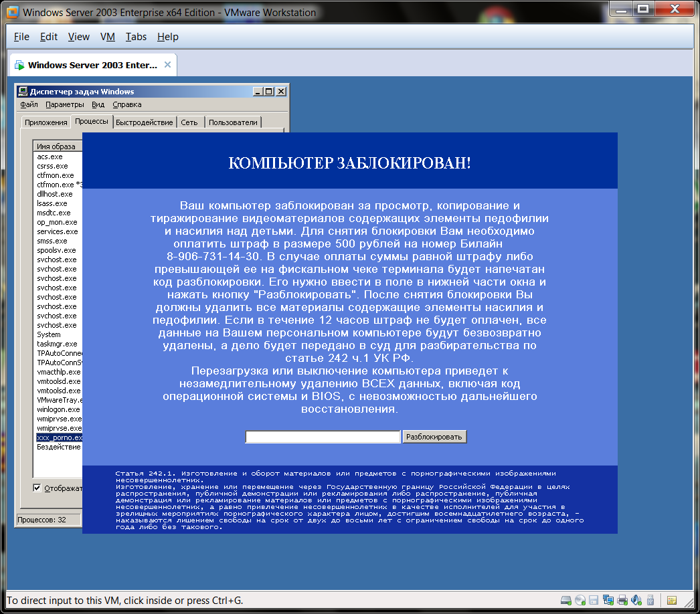Select the xxx_porno.exe process row
700x614 pixels.
pos(59,437)
